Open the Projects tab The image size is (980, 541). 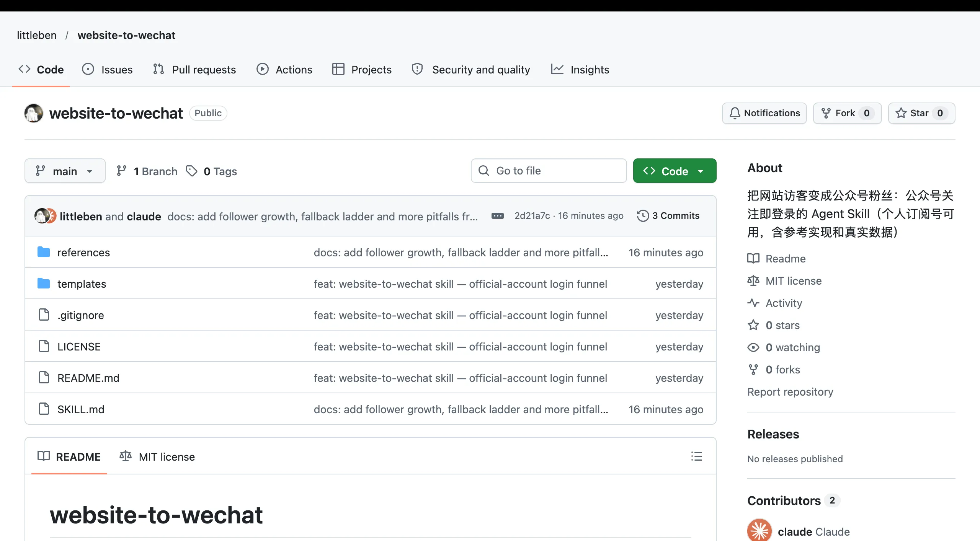pos(362,70)
